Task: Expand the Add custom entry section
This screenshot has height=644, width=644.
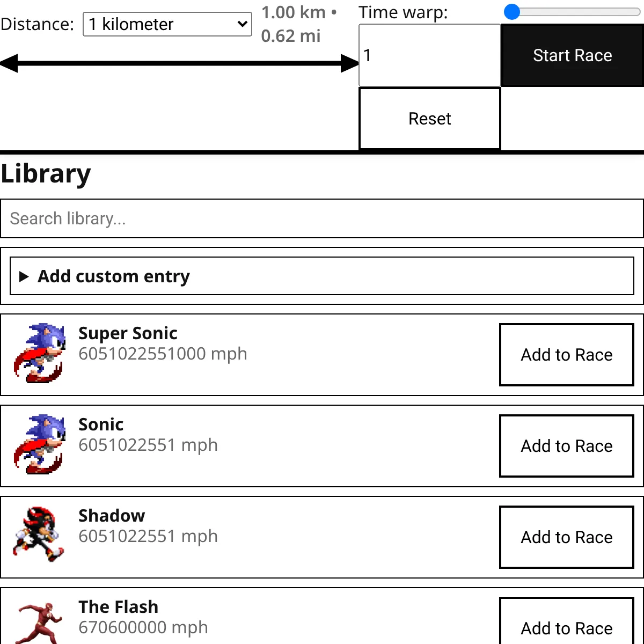Action: click(322, 276)
